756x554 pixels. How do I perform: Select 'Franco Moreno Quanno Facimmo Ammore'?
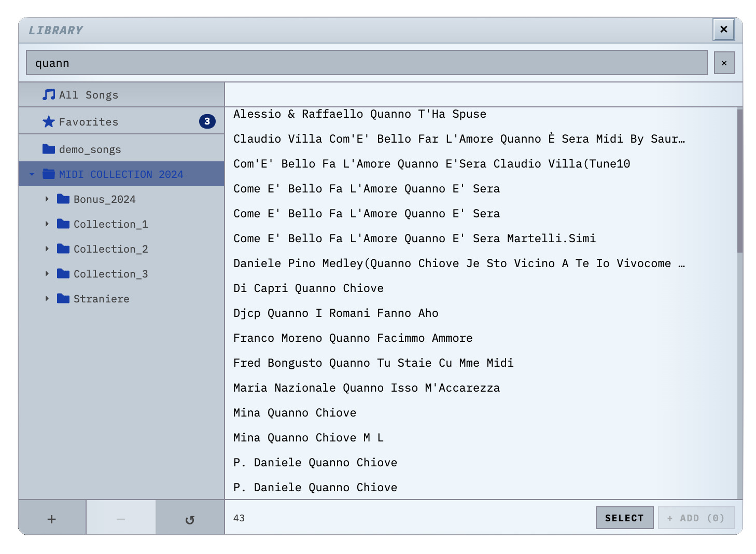(481, 338)
